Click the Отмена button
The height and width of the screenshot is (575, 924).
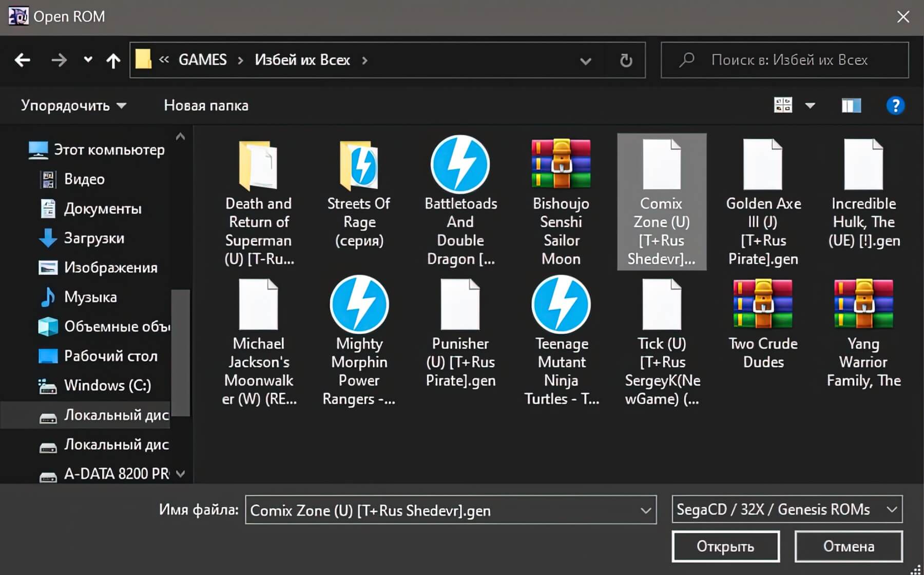tap(849, 546)
